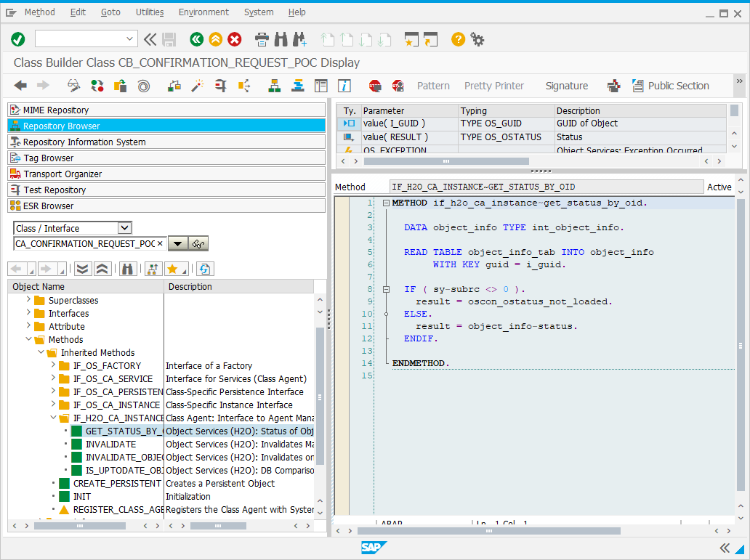This screenshot has width=750, height=560.
Task: Click the Find Next binoculars icon
Action: [x=300, y=39]
